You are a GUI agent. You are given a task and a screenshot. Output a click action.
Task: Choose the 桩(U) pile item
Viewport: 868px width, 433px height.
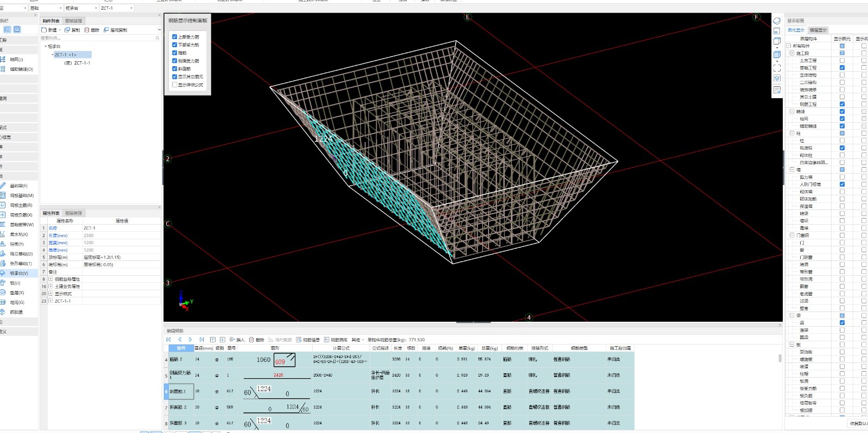point(15,283)
